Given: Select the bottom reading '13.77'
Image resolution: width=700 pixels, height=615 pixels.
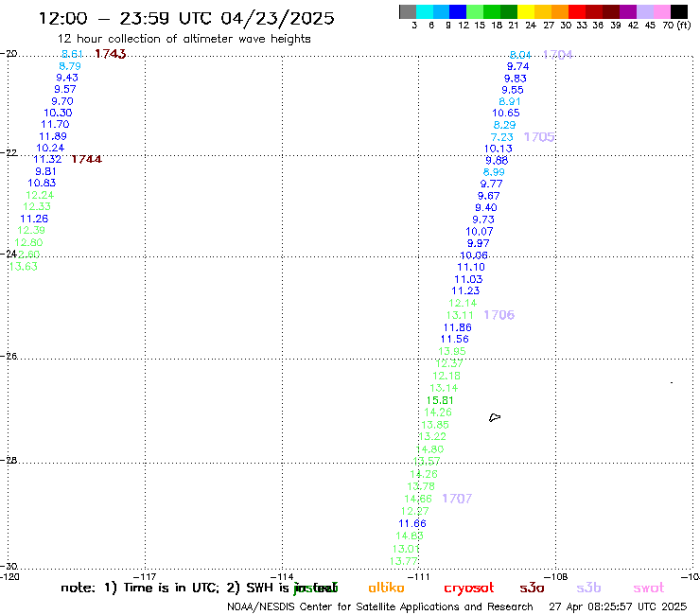Looking at the screenshot, I should pos(404,561).
